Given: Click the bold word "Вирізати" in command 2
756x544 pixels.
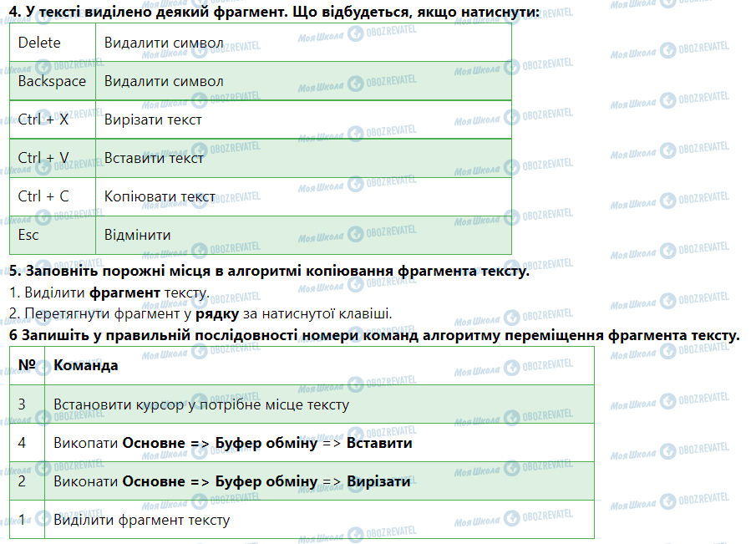Looking at the screenshot, I should tap(378, 481).
